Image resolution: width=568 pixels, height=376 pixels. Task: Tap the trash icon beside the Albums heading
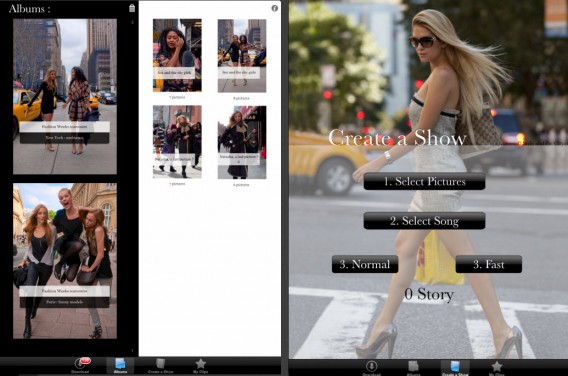click(132, 8)
